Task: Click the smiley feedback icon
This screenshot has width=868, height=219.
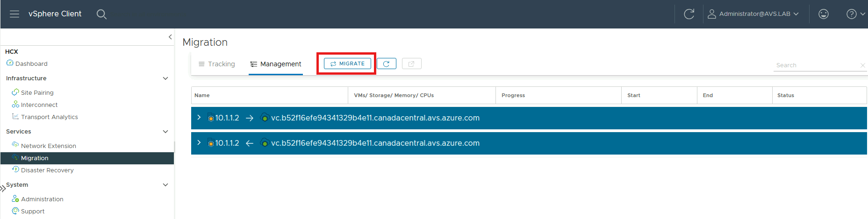Action: tap(824, 14)
